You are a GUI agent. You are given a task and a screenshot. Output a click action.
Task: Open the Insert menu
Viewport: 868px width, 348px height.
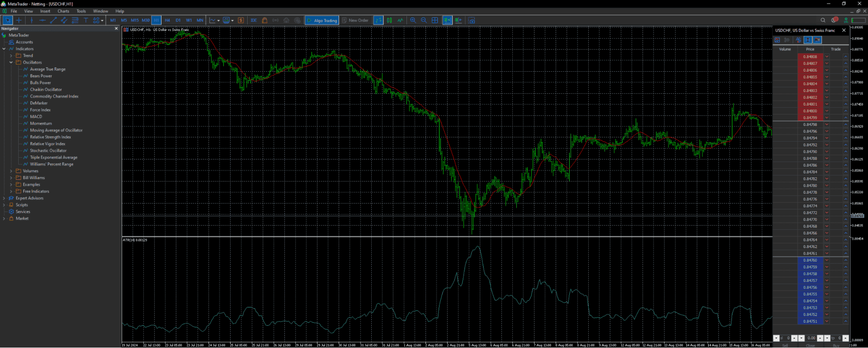point(45,11)
